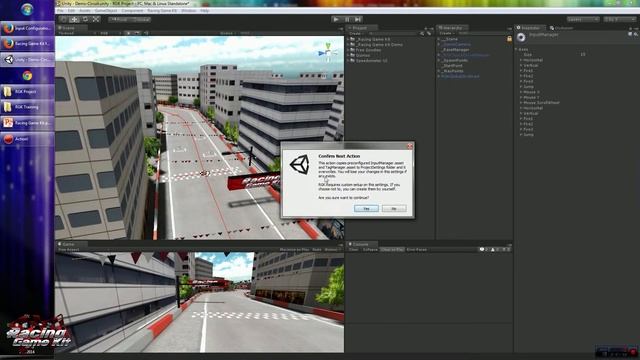Open the Windows Start orb
Screen dimensions: 640x360
click(x=27, y=9)
